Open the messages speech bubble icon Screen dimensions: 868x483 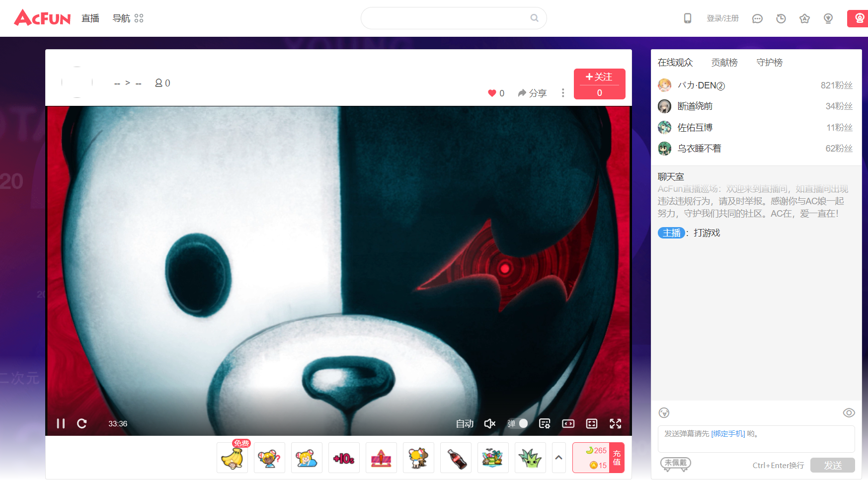[757, 18]
